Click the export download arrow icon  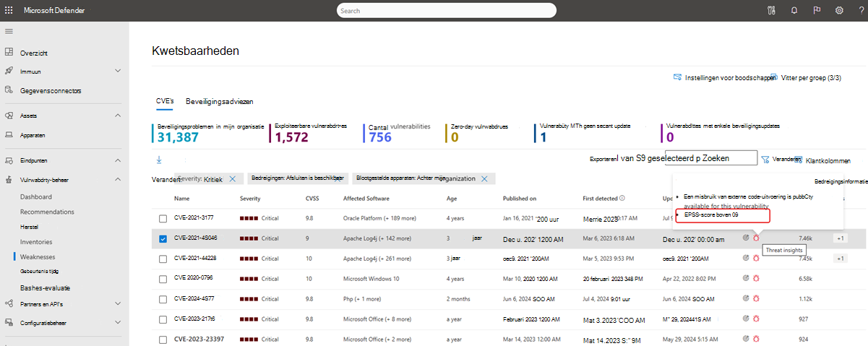[x=159, y=160]
